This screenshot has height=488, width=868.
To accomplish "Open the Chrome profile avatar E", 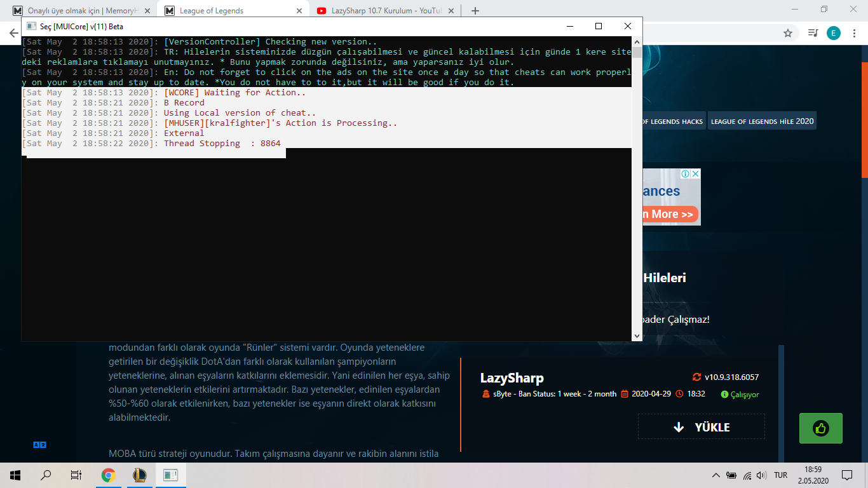I will [834, 33].
